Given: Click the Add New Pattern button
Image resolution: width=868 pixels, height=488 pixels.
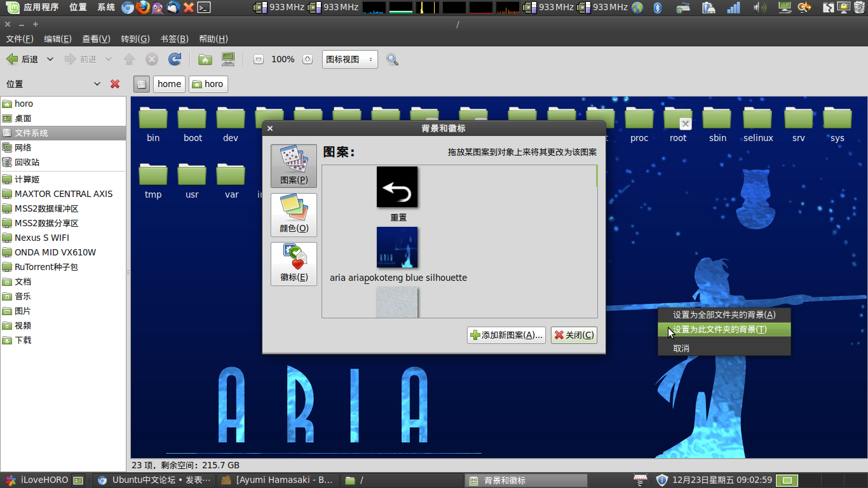Looking at the screenshot, I should coord(506,335).
